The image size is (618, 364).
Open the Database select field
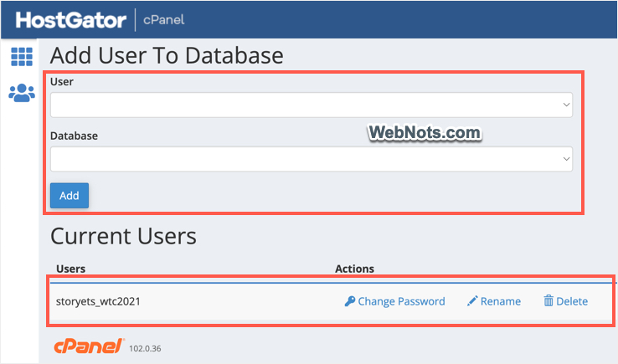(301, 159)
